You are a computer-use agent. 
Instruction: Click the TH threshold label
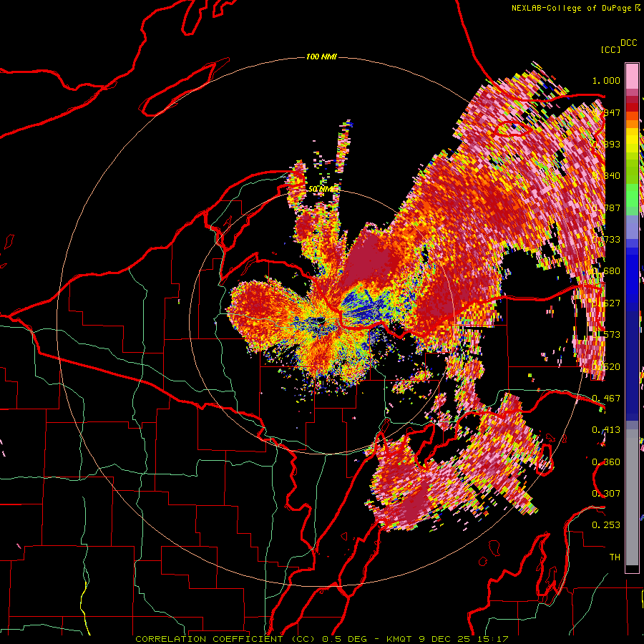615,557
